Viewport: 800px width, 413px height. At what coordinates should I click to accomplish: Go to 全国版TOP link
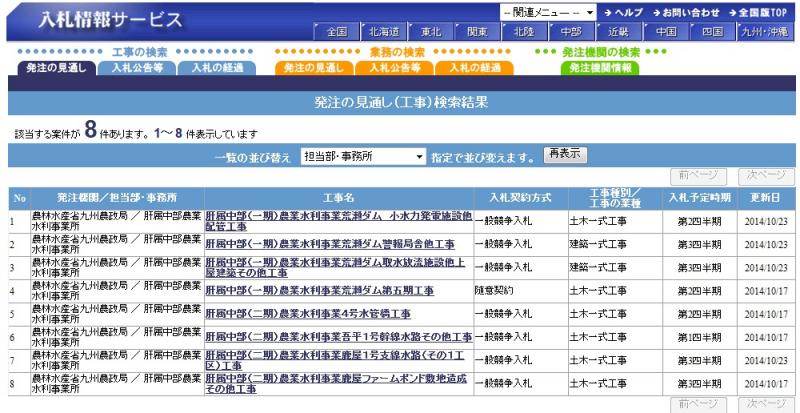(x=758, y=13)
